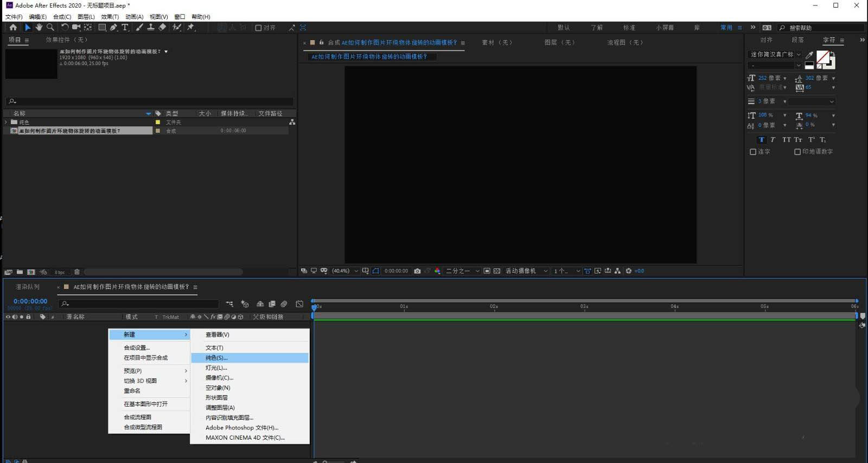The height and width of the screenshot is (463, 868).
Task: Select the Zoom magnifier tool
Action: [x=50, y=27]
